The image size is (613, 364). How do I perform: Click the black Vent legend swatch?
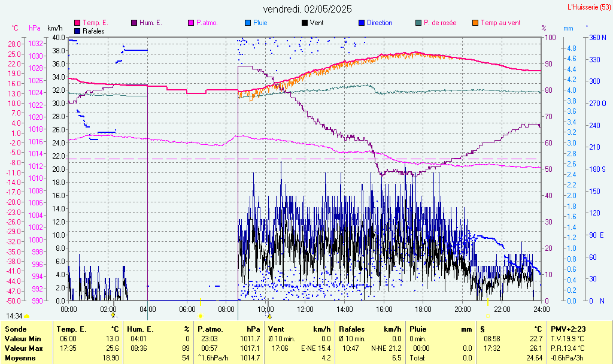(305, 23)
